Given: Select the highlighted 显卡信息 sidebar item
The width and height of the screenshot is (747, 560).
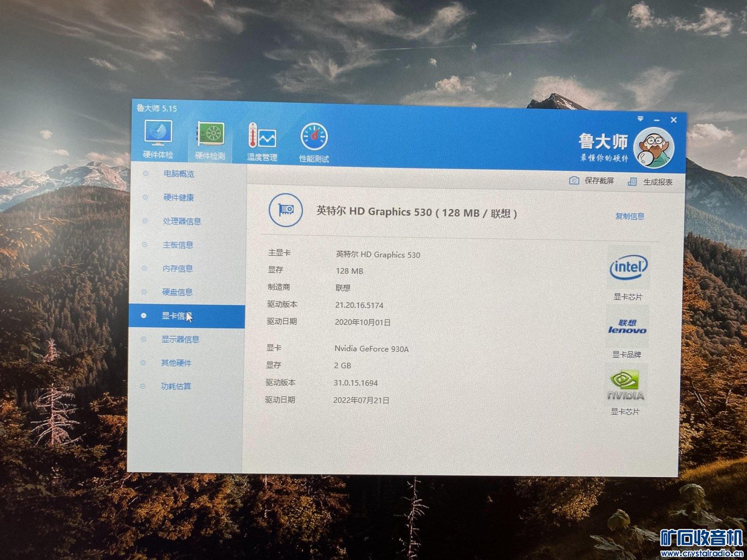Looking at the screenshot, I should click(x=187, y=316).
